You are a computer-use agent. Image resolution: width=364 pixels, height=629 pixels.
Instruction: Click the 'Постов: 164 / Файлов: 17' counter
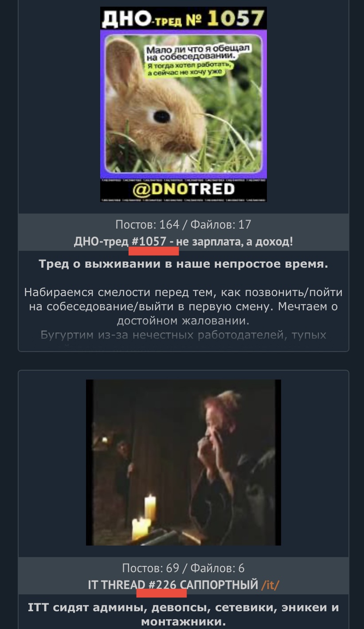[183, 225]
